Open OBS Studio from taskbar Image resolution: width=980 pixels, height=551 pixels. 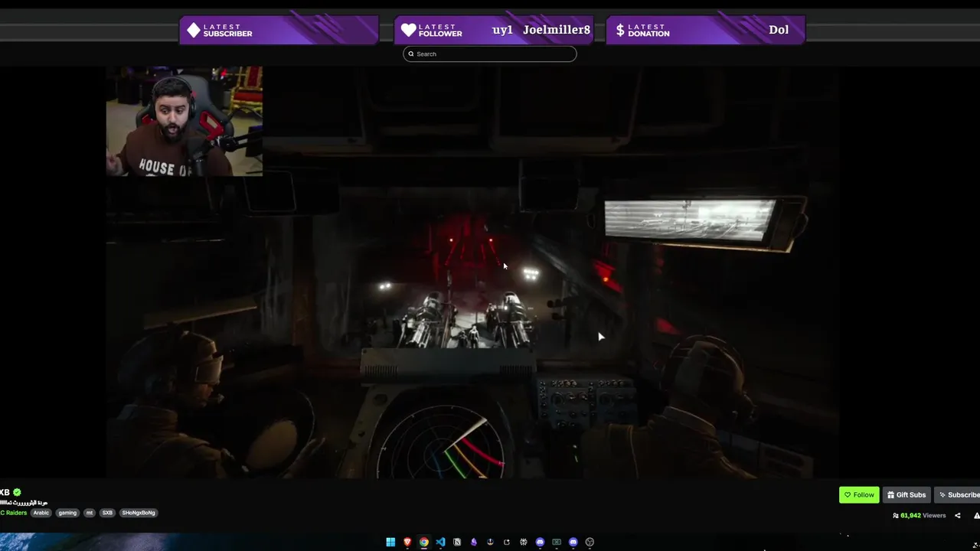(590, 542)
